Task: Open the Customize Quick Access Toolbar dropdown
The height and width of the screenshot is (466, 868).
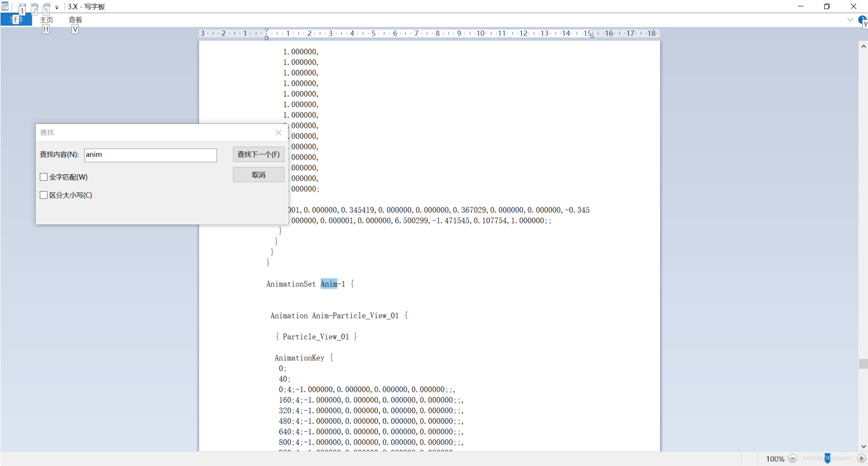Action: [x=57, y=7]
